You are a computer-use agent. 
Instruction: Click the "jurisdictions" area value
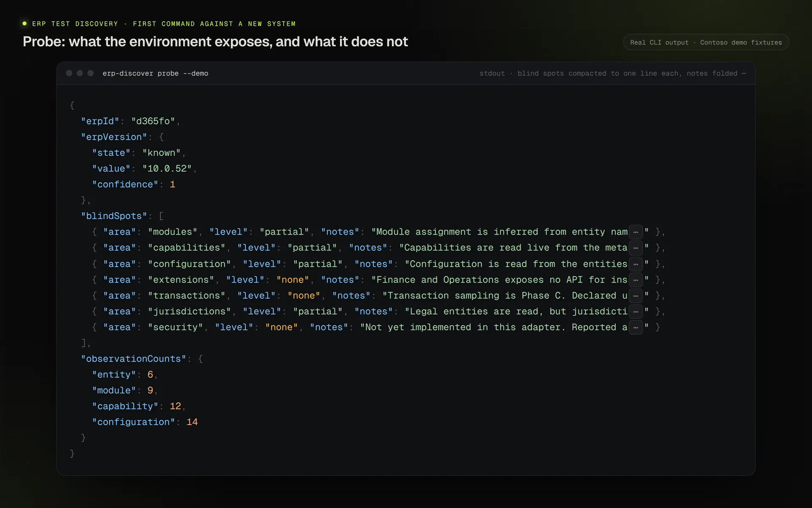[x=189, y=312]
